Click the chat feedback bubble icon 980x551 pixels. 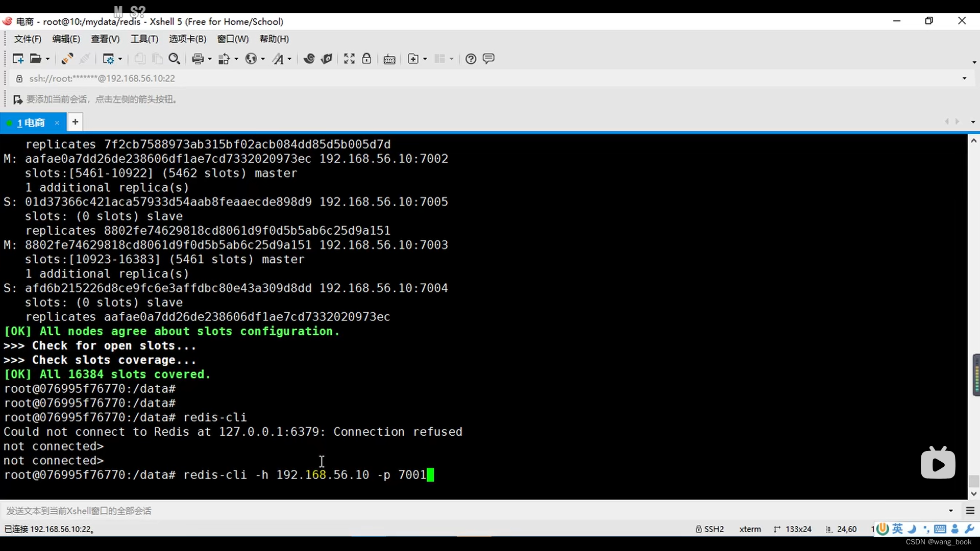point(488,59)
